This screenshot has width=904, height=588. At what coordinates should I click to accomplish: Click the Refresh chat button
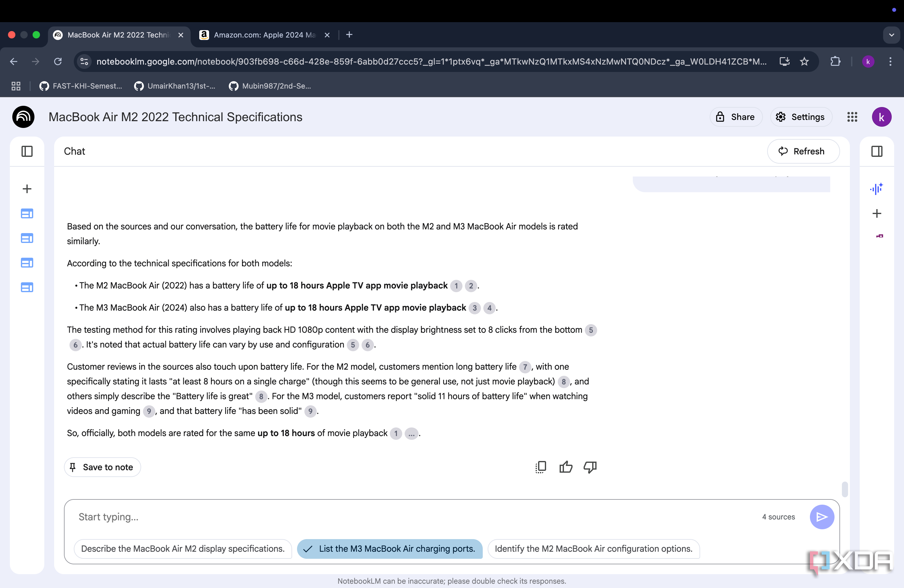click(x=803, y=151)
